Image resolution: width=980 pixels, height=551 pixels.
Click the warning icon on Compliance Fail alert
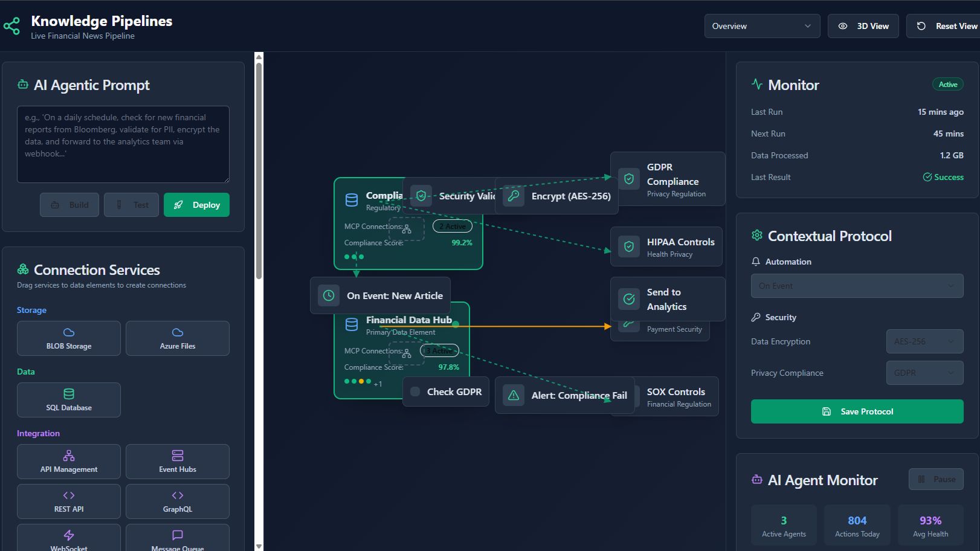(514, 395)
